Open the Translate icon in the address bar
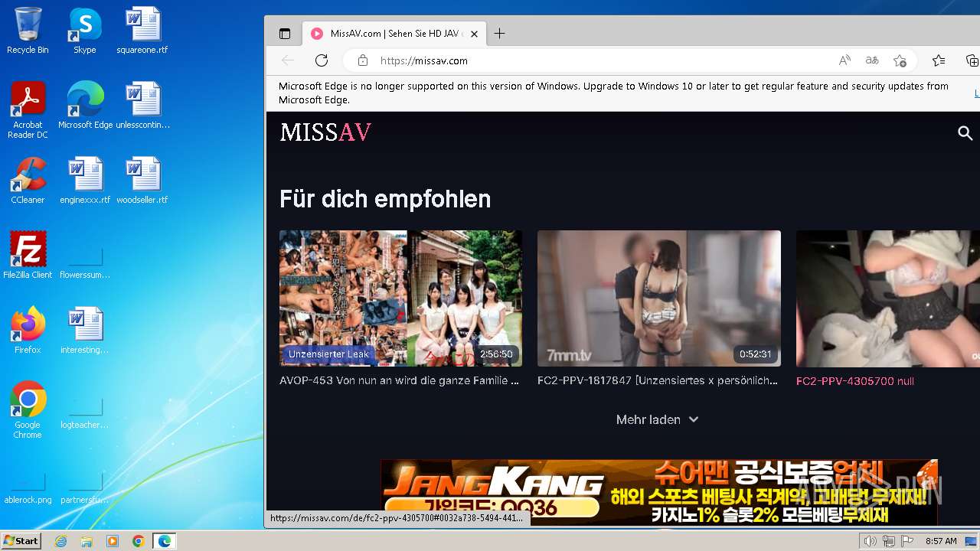980x551 pixels. [x=872, y=60]
